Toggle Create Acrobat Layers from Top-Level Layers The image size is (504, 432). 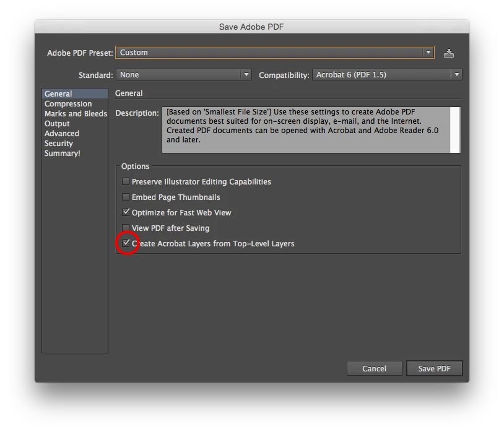click(x=126, y=243)
